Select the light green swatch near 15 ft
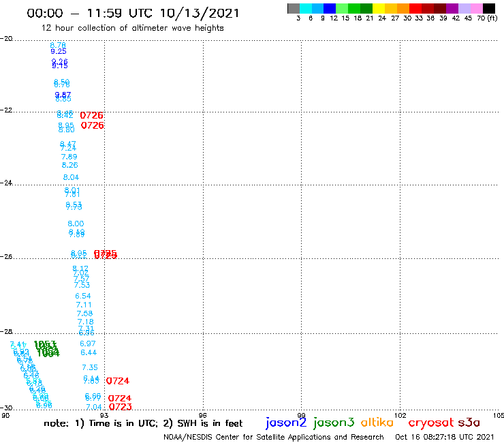This screenshot has height=443, width=504. [x=342, y=8]
